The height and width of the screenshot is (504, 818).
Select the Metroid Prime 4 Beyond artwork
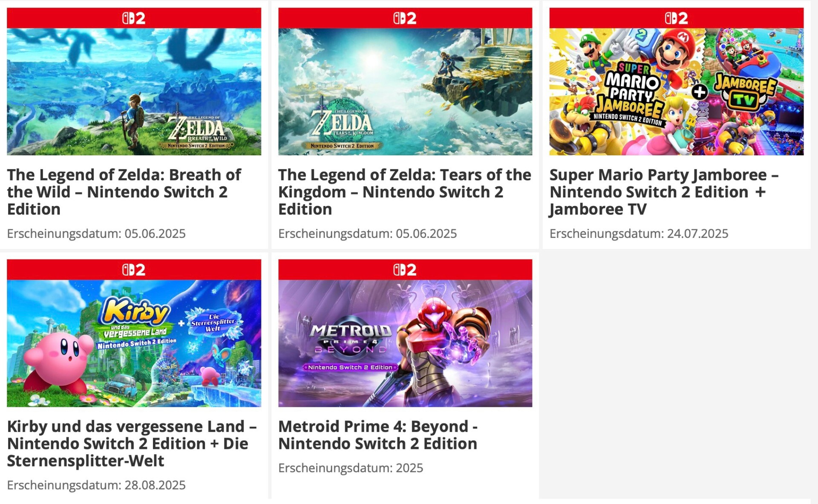point(405,343)
